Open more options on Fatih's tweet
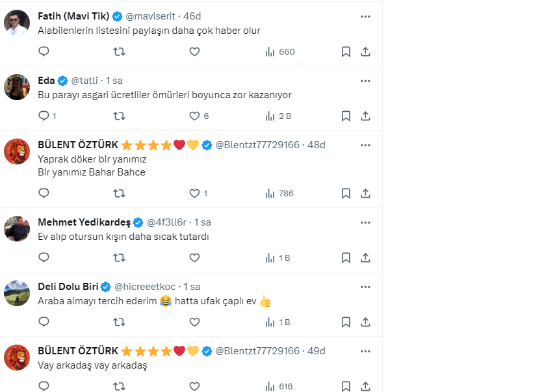Screen dimensions: 544x392 [365, 16]
